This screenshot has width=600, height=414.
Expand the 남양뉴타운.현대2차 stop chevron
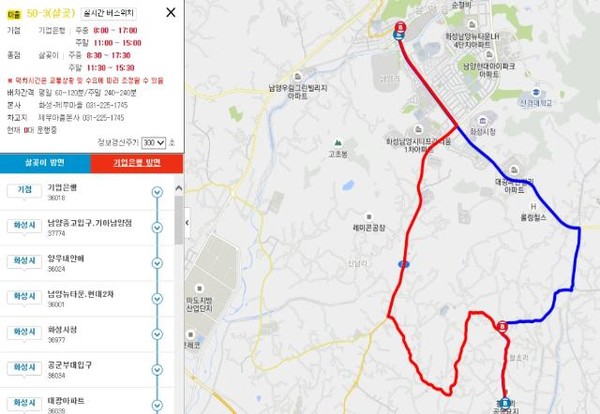[157, 299]
